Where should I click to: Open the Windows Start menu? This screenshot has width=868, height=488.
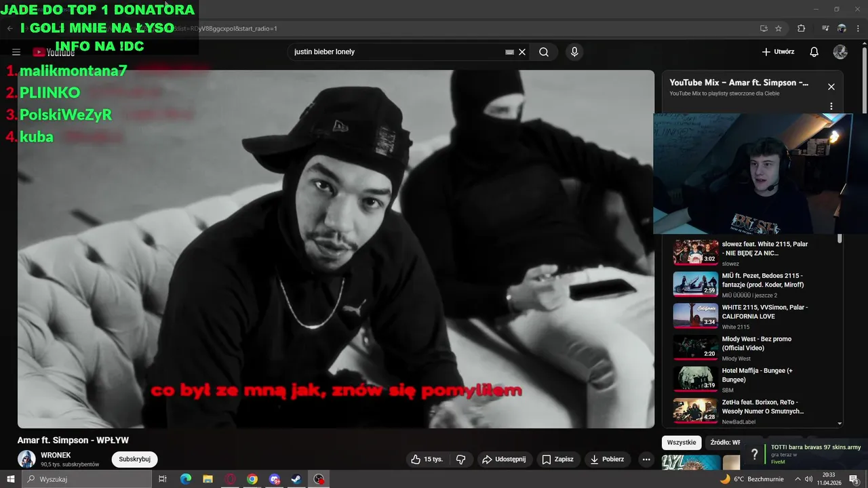click(x=11, y=479)
